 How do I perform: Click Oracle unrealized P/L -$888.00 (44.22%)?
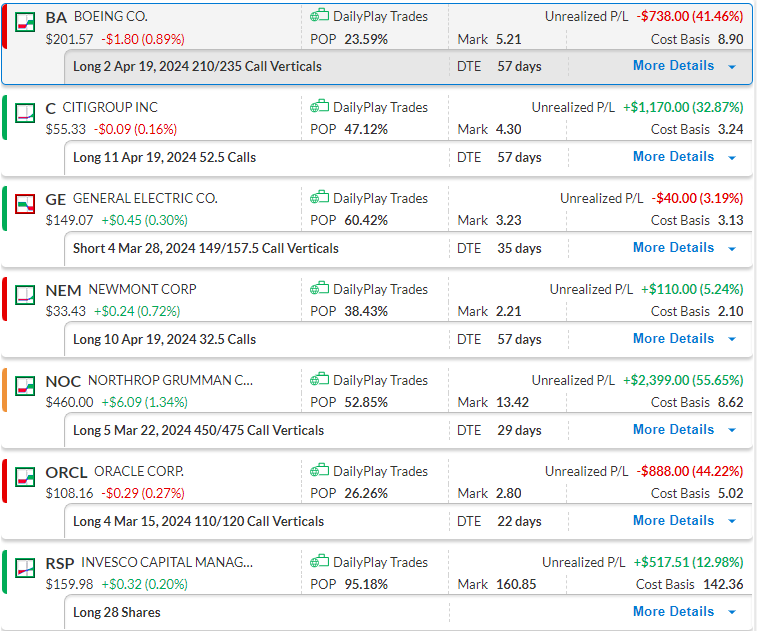689,471
